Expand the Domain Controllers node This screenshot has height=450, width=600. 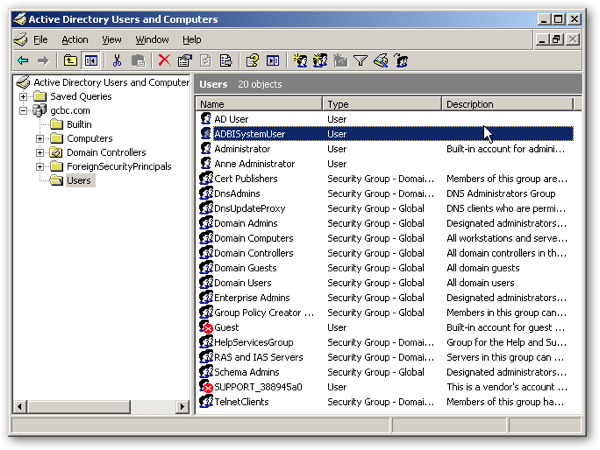tap(40, 153)
